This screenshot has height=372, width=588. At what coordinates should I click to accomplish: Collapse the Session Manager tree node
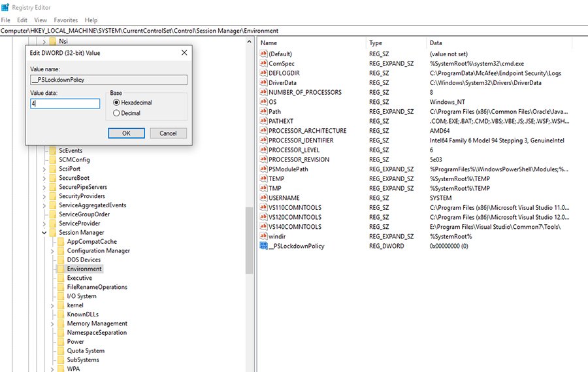click(44, 233)
